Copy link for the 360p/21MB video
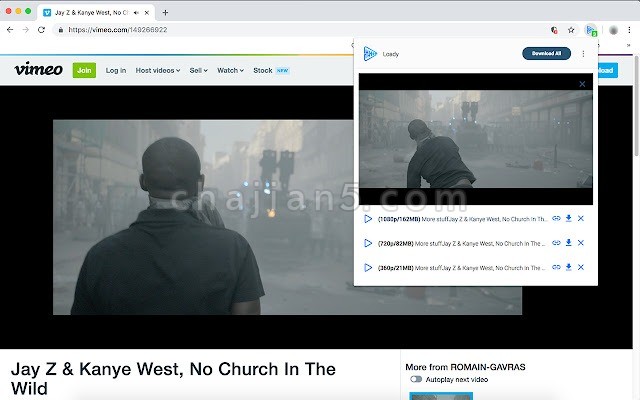The width and height of the screenshot is (640, 400). (x=557, y=267)
